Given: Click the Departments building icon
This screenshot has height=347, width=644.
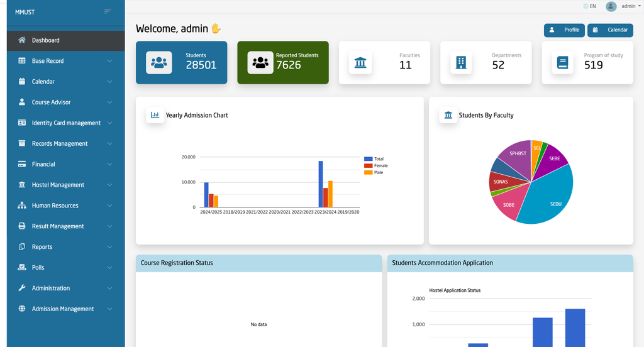Looking at the screenshot, I should pos(460,63).
